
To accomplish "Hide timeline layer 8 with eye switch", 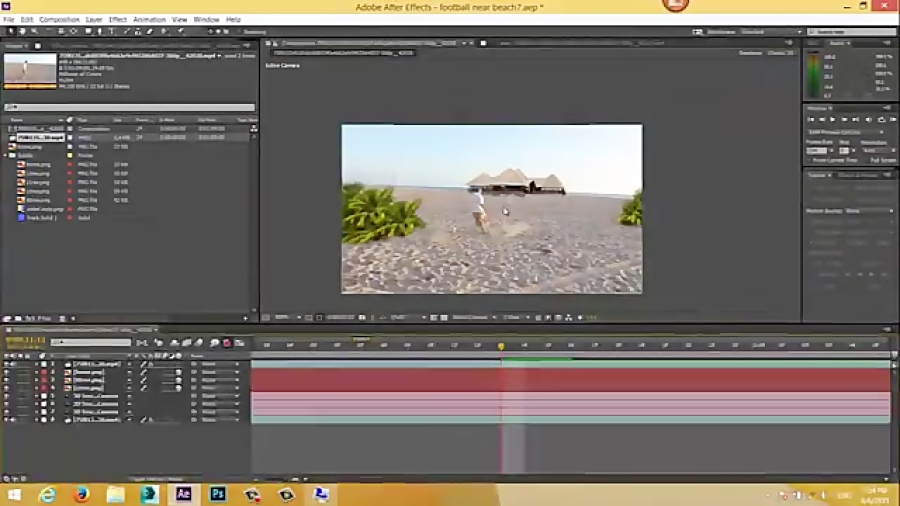I will click(7, 419).
